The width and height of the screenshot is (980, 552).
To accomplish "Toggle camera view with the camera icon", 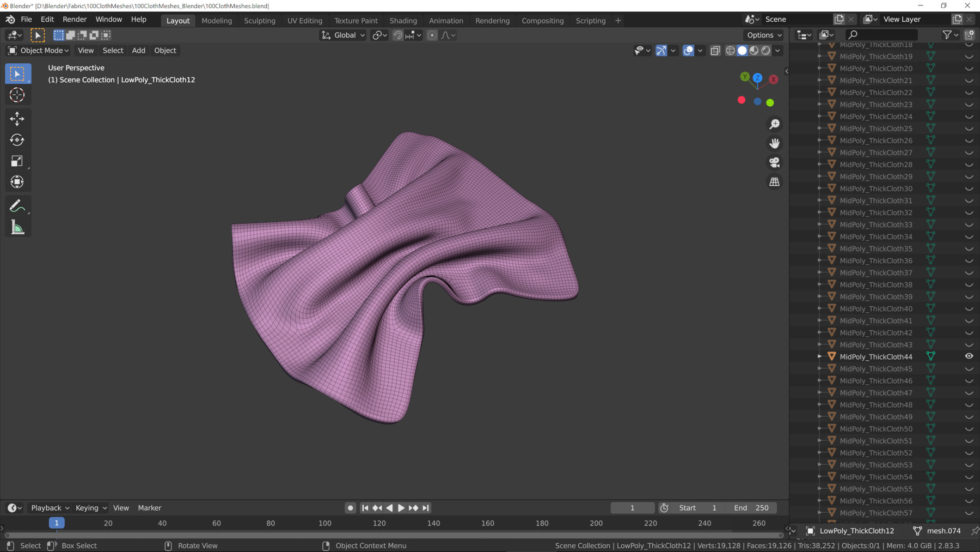I will (x=774, y=162).
